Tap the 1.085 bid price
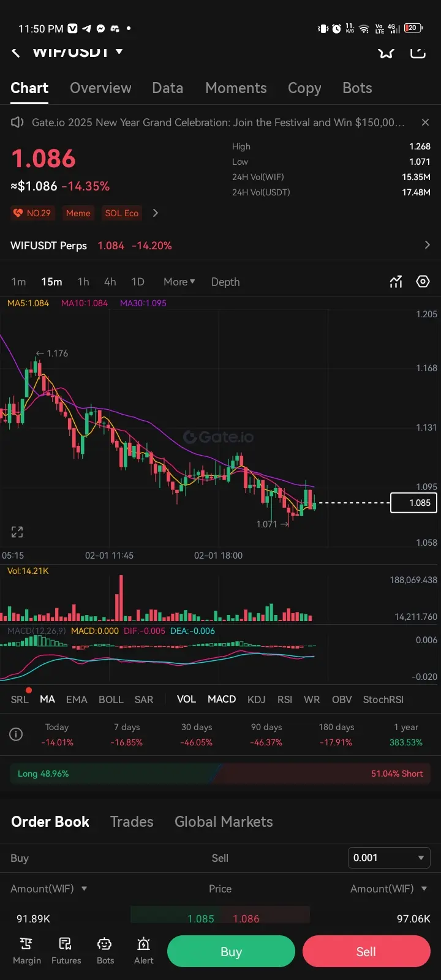This screenshot has width=441, height=980. click(x=201, y=919)
